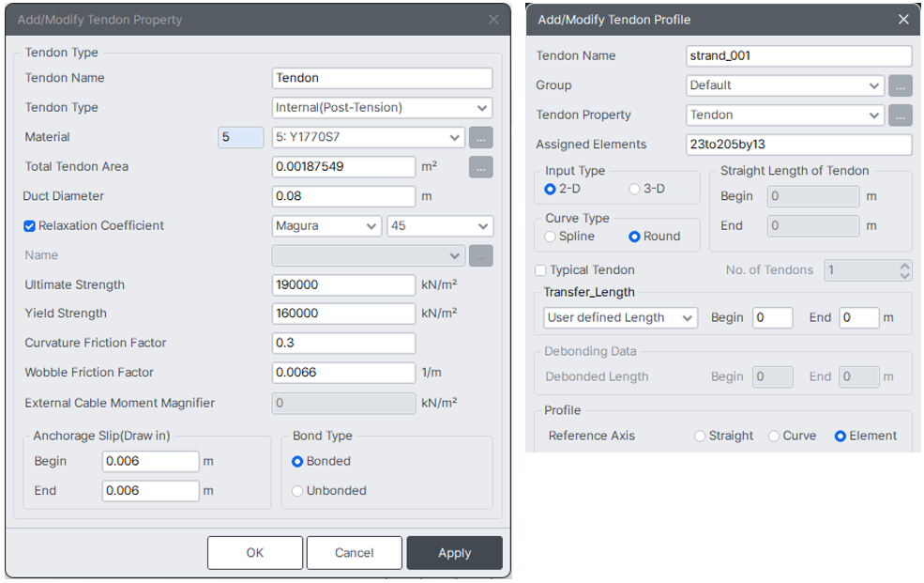Select Spline curve type
Viewport: 924px width, 583px height.
[x=550, y=237]
